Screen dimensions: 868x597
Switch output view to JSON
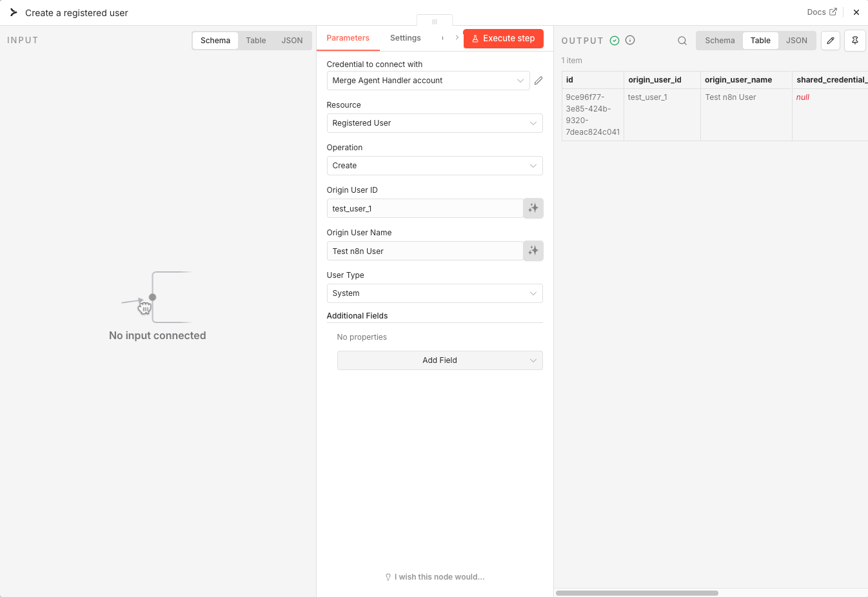[796, 41]
